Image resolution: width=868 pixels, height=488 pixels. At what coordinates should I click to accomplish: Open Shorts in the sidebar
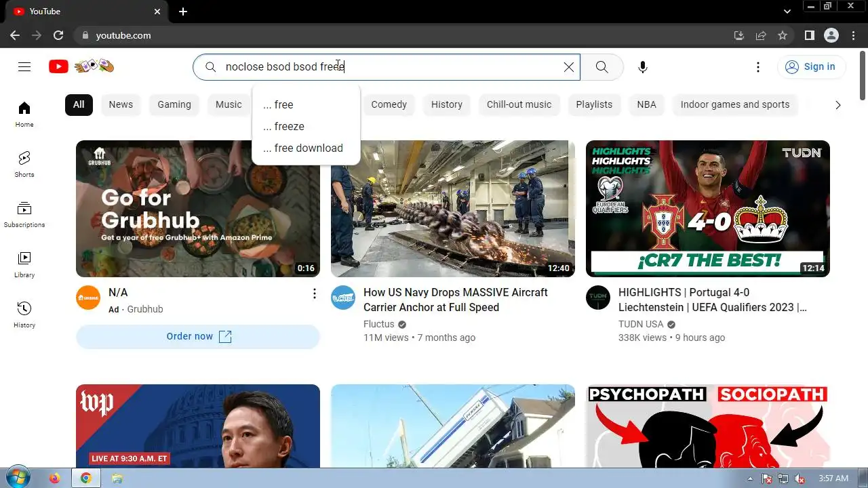tap(24, 164)
